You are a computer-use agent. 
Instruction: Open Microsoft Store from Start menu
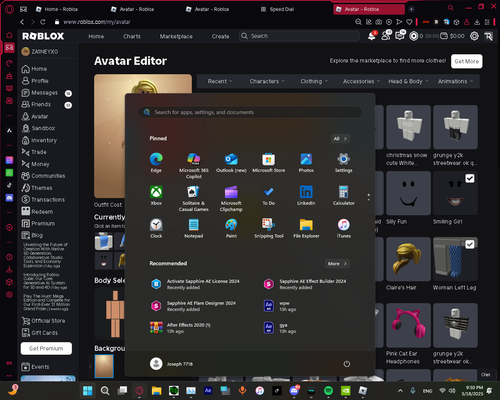pos(269,163)
